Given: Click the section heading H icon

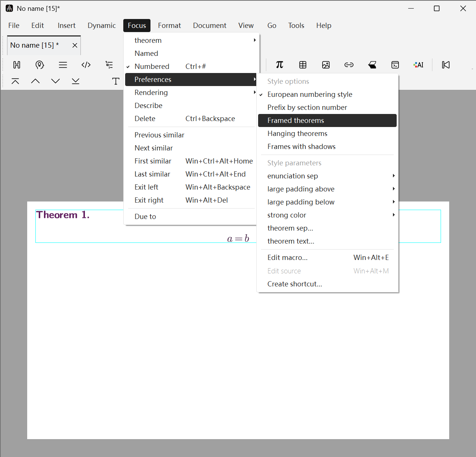Looking at the screenshot, I should [x=17, y=65].
